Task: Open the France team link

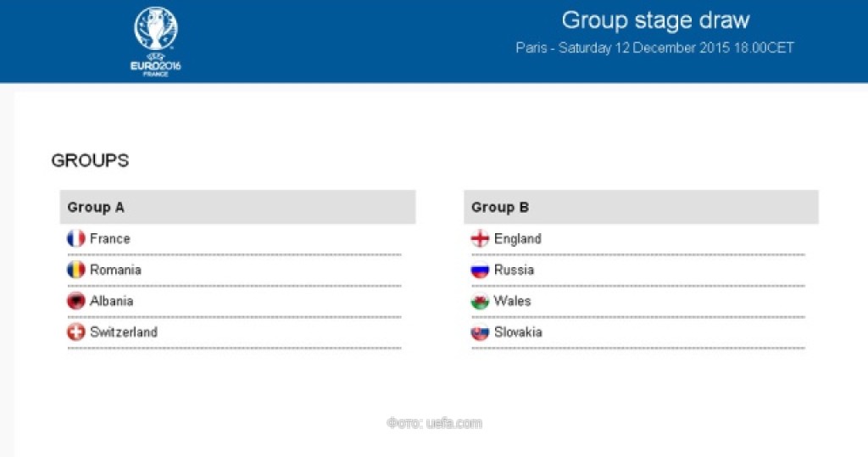Action: (x=110, y=239)
